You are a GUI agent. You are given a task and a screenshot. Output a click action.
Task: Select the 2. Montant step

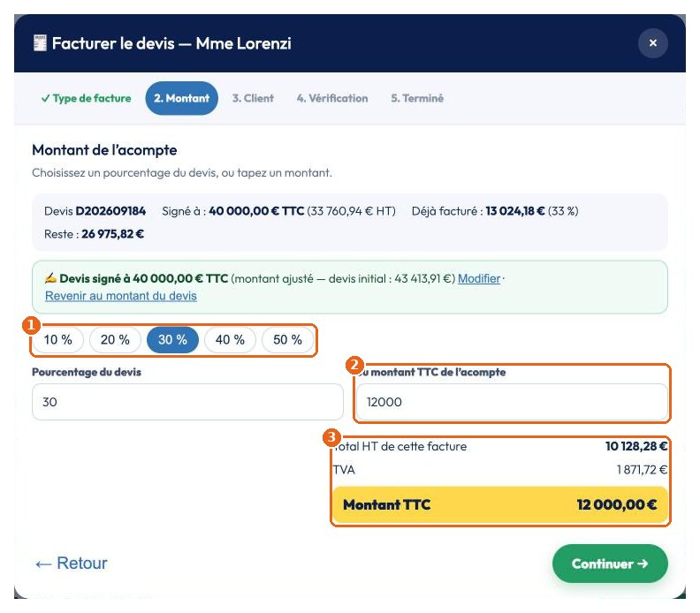(181, 98)
